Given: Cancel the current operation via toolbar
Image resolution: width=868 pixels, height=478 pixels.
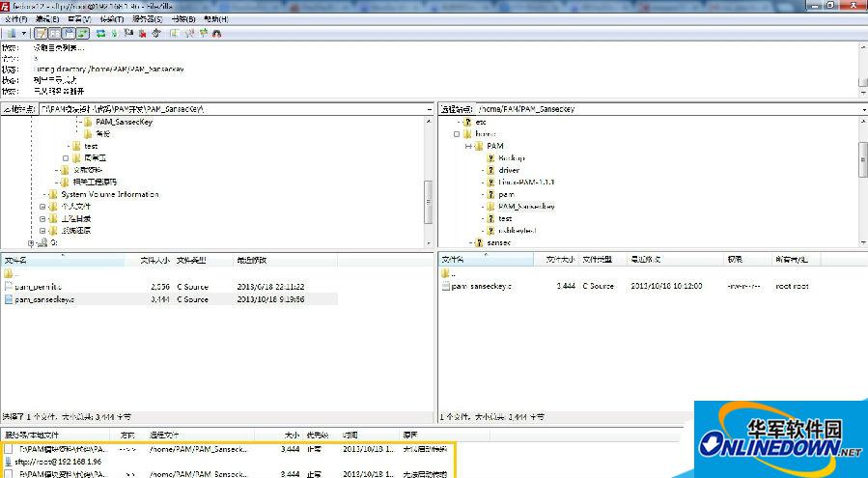Looking at the screenshot, I should click(x=128, y=33).
